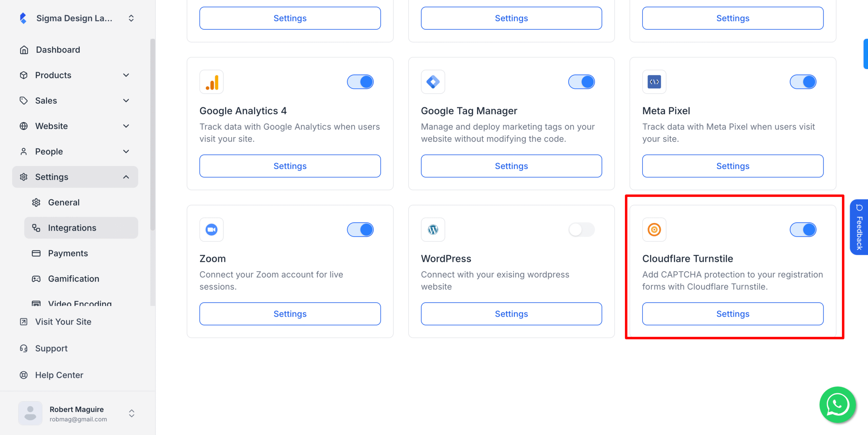Disable the Google Tag Manager toggle
Screen dimensions: 868x435
point(581,82)
